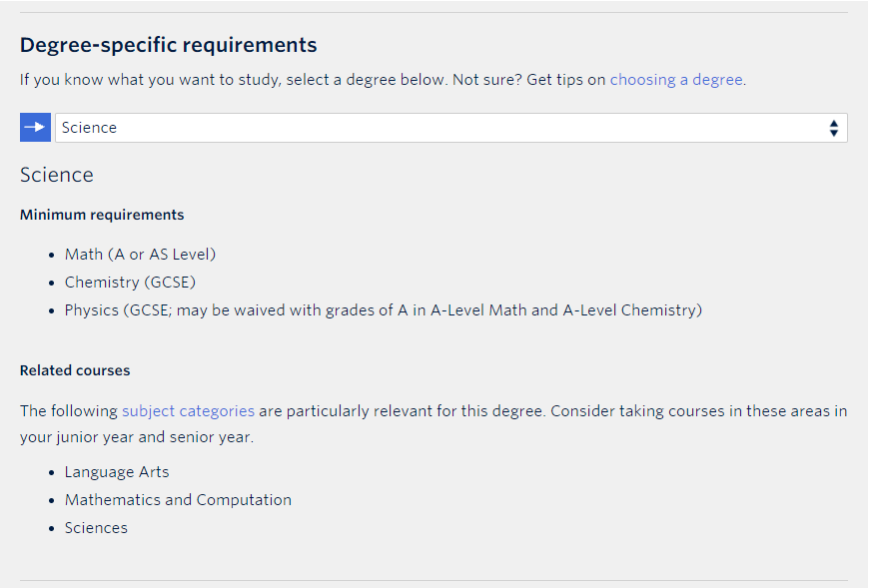Screen dimensions: 869x588
Task: Click the 'Degree-specific requirements' heading
Action: pos(169,45)
